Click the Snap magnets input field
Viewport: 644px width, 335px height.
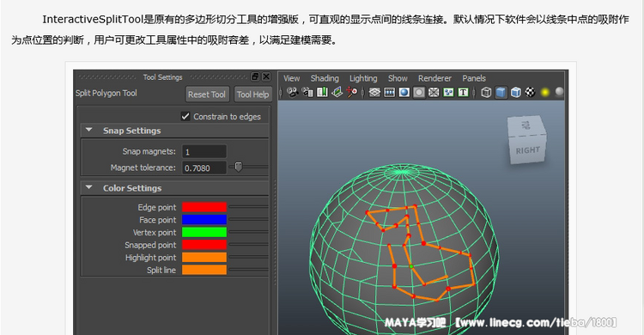204,152
